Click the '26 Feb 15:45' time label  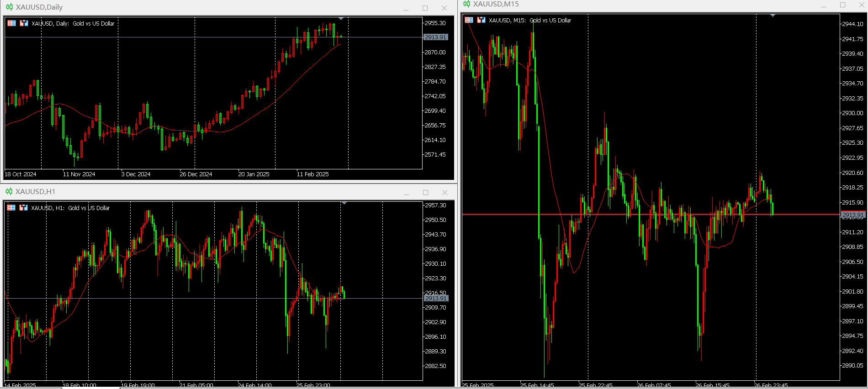pos(712,385)
